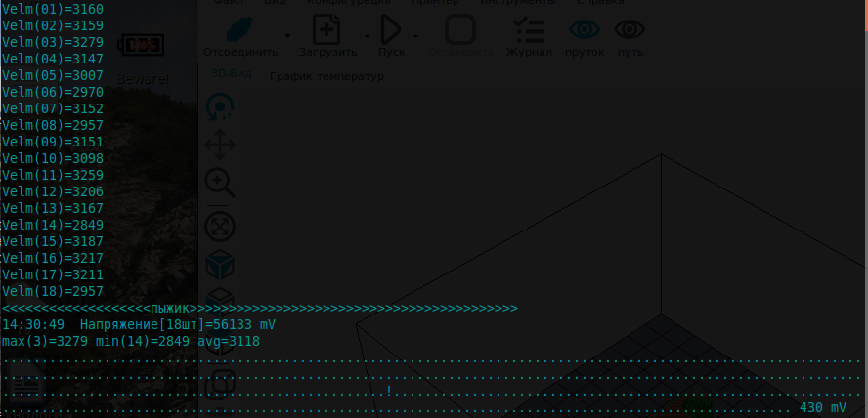Click the Остановить button label

(x=460, y=52)
